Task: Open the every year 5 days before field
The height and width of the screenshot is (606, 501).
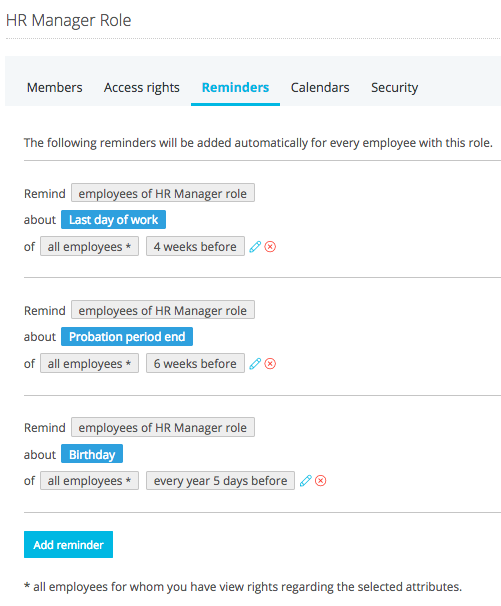Action: 220,480
